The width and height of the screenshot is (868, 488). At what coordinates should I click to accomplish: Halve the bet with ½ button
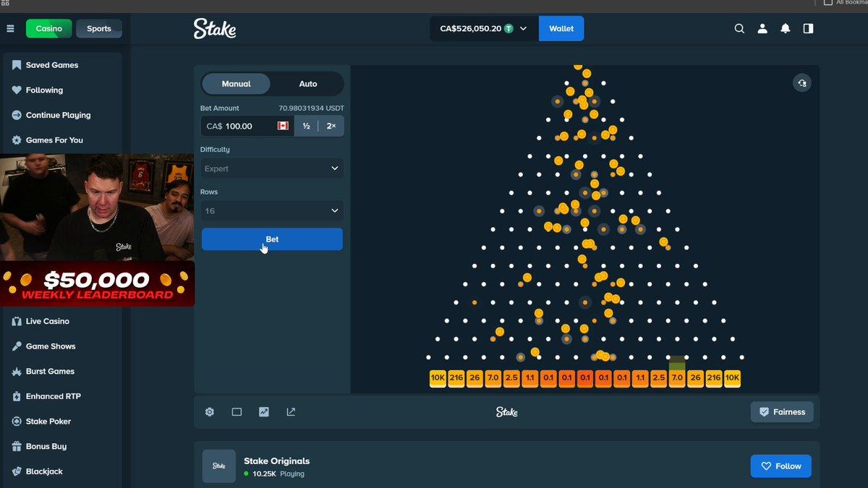[306, 126]
